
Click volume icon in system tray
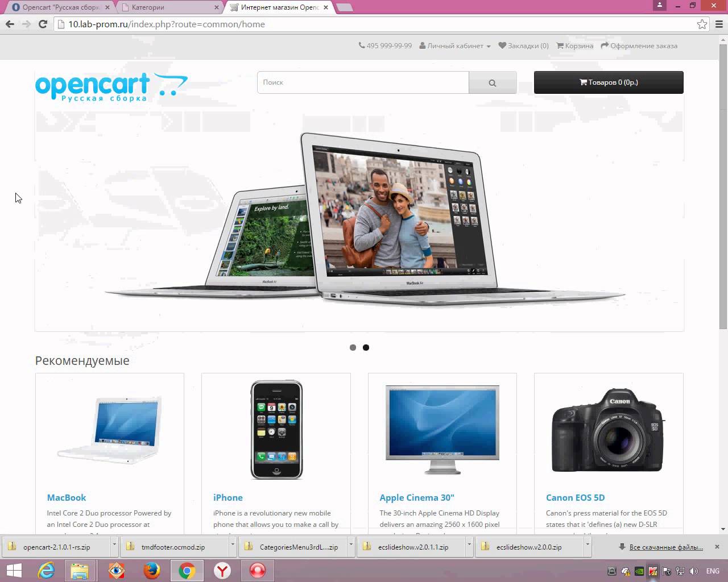[693, 571]
